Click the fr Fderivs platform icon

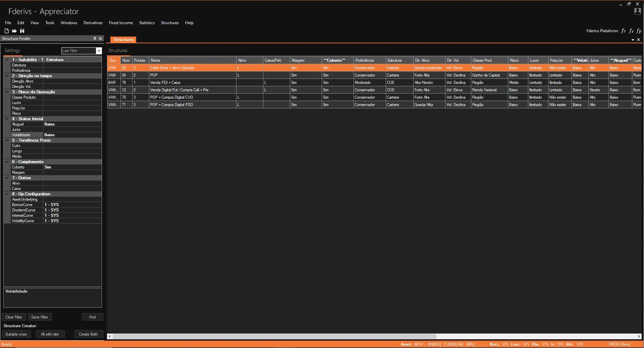click(624, 31)
